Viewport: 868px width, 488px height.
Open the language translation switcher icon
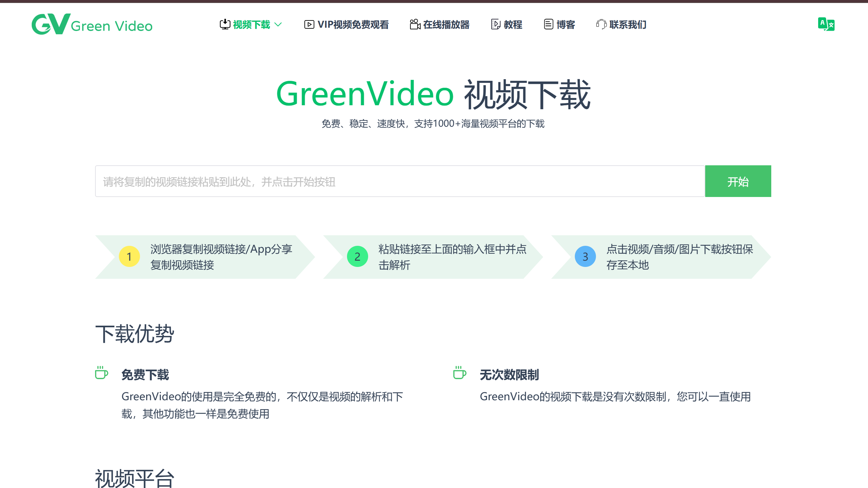[x=826, y=24]
